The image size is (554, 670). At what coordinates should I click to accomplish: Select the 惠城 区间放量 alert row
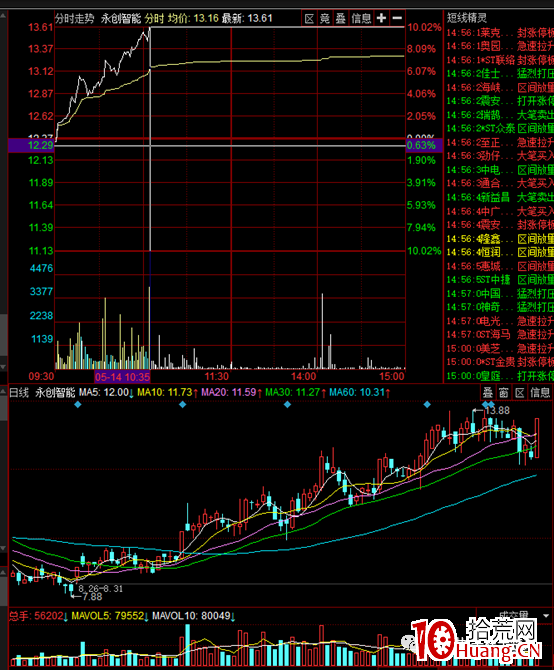500,266
